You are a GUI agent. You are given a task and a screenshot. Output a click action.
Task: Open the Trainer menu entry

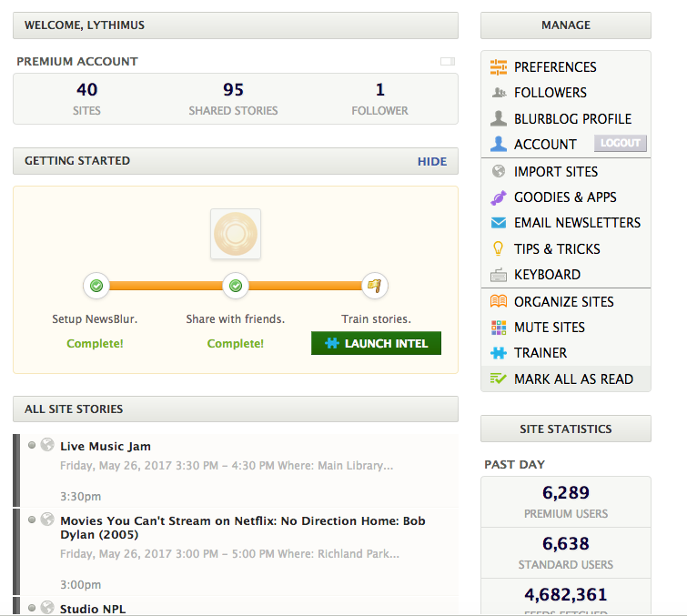566,353
